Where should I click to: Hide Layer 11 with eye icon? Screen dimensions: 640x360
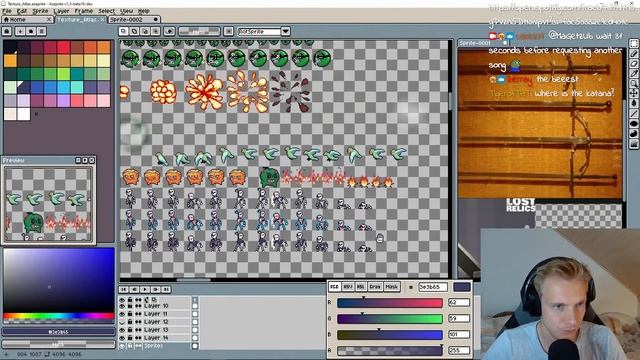tap(122, 314)
